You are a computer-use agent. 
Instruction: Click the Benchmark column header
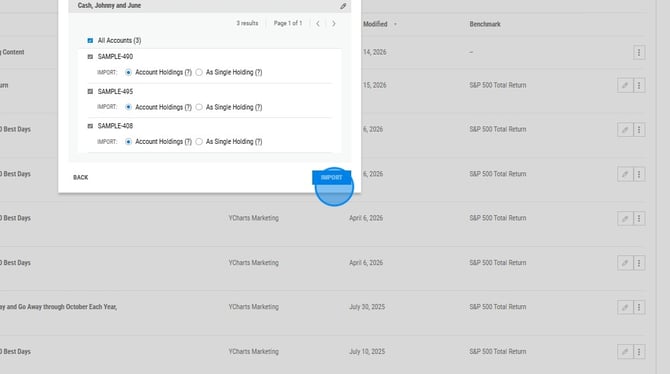click(x=485, y=24)
